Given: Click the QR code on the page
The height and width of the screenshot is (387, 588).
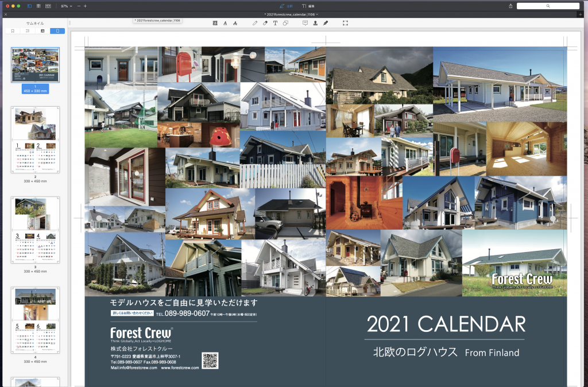Looking at the screenshot, I should click(x=210, y=361).
